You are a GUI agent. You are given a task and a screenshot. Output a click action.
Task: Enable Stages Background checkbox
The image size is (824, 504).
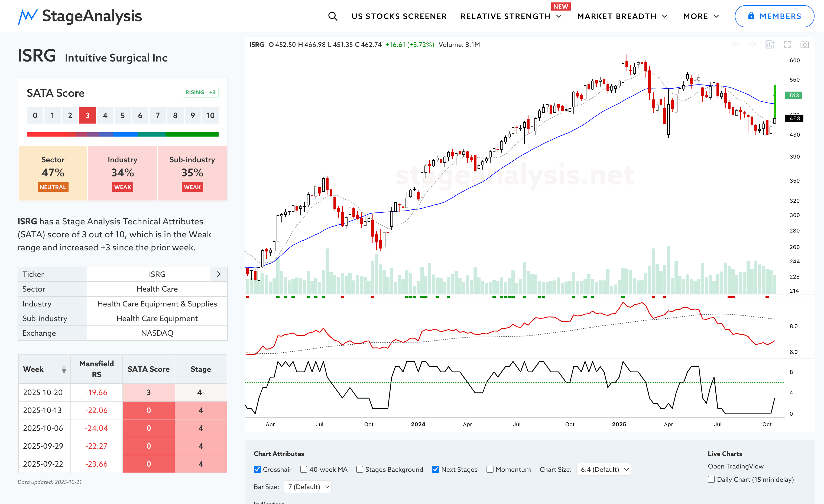[x=359, y=469]
